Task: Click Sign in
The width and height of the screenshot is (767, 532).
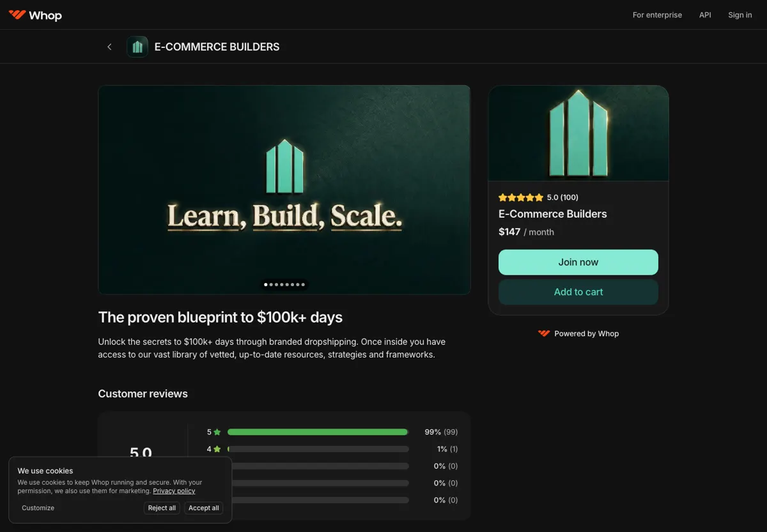Action: coord(740,15)
